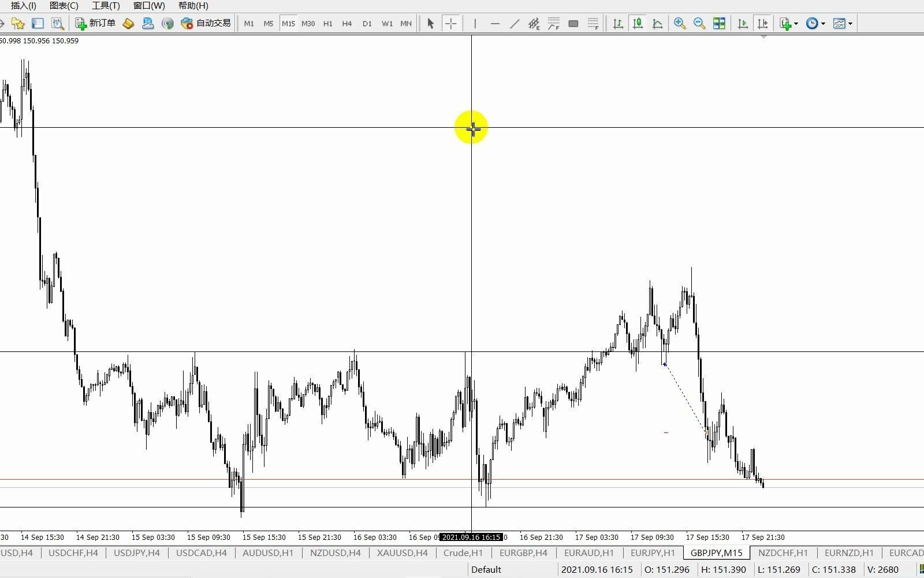Viewport: 924px width, 578px height.
Task: Pick the trendline drawing tool
Action: 515,24
